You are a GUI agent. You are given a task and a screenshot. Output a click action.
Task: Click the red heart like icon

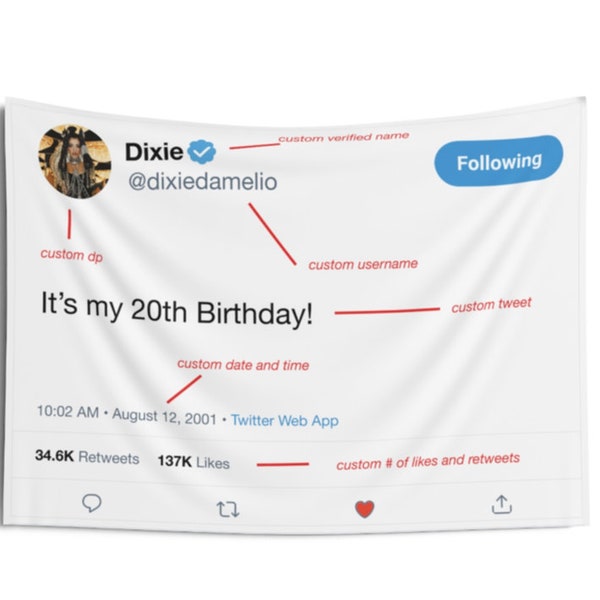pos(364,509)
